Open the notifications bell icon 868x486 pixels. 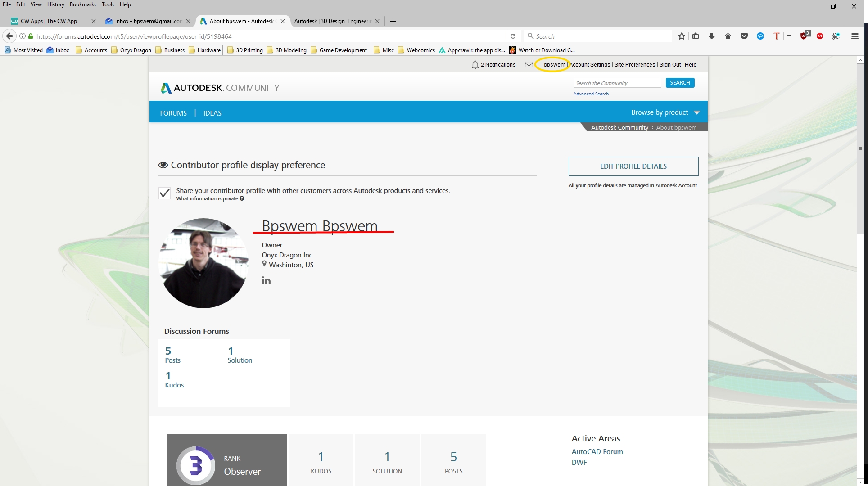coord(475,65)
